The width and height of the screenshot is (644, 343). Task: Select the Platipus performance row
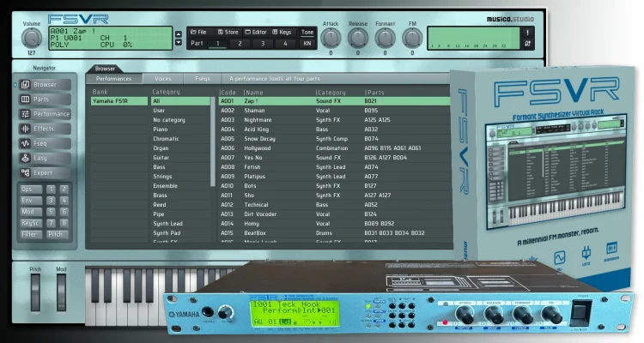pyautogui.click(x=335, y=177)
